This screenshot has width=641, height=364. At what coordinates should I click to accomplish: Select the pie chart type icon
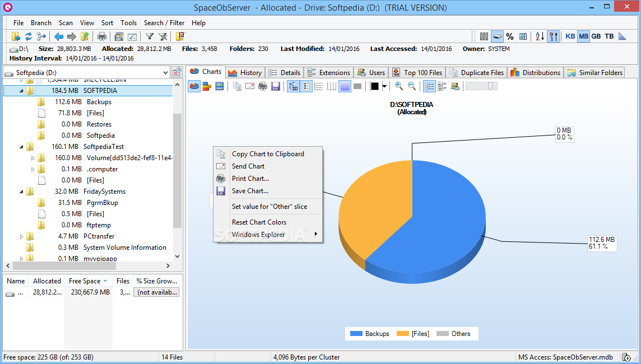tap(194, 86)
